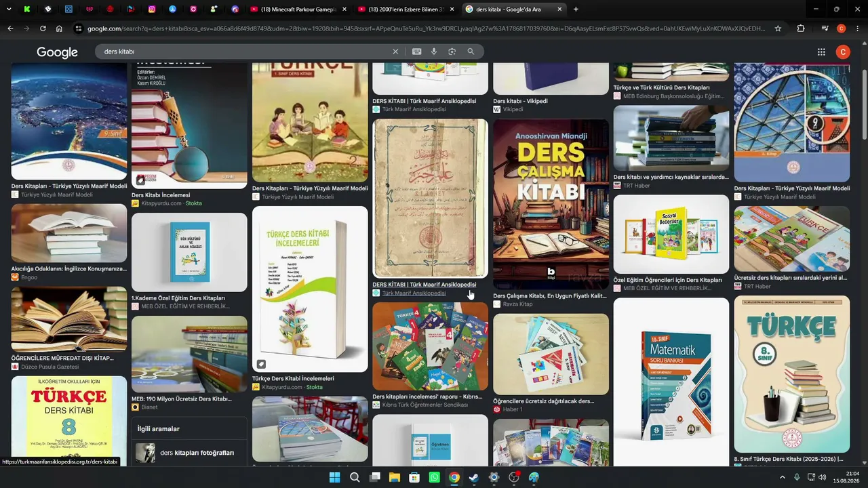Open Windows taskbar search

[355, 477]
